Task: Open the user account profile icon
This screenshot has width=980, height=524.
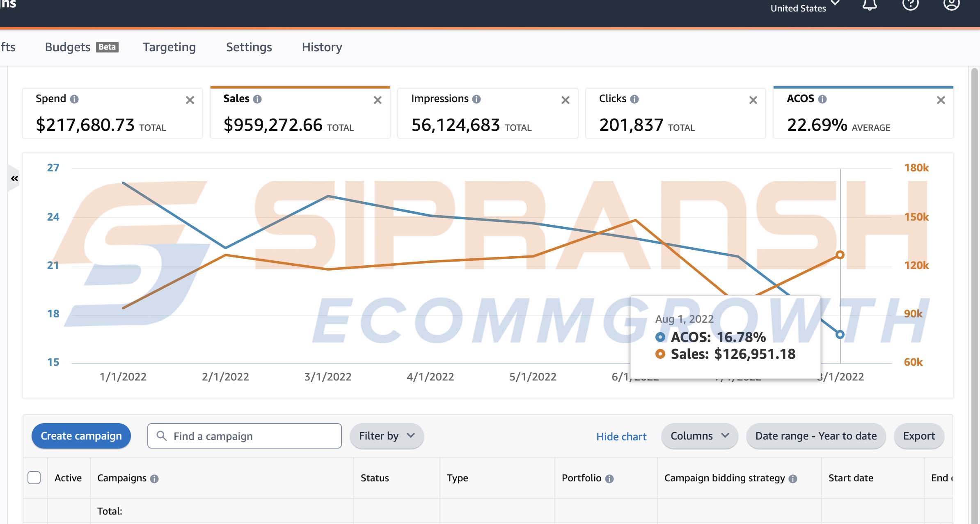Action: point(951,5)
